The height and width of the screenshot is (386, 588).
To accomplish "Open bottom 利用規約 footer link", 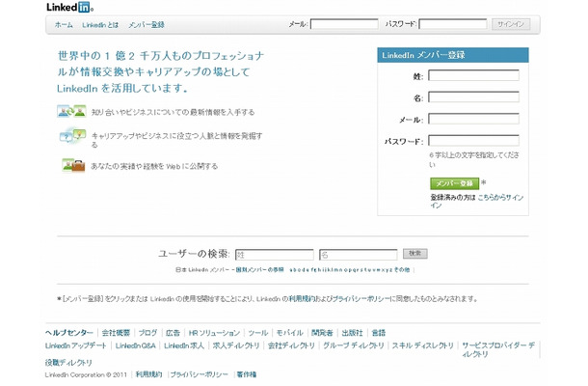I will click(148, 374).
